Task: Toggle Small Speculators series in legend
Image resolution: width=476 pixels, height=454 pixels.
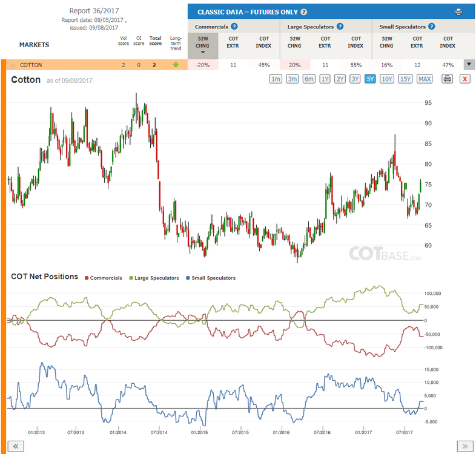Action: tap(211, 278)
